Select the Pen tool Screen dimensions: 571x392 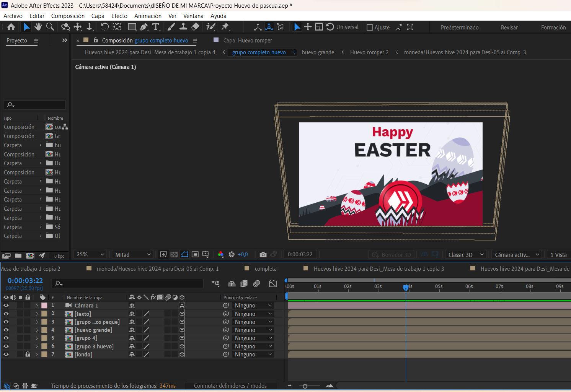click(144, 27)
